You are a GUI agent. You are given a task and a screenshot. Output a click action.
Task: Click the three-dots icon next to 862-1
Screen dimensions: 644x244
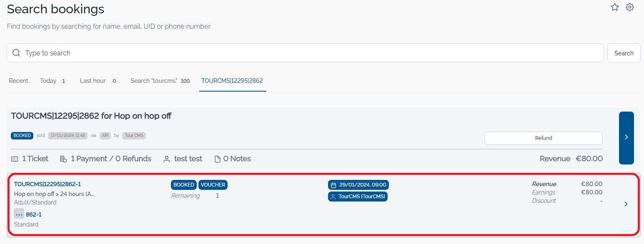click(19, 214)
